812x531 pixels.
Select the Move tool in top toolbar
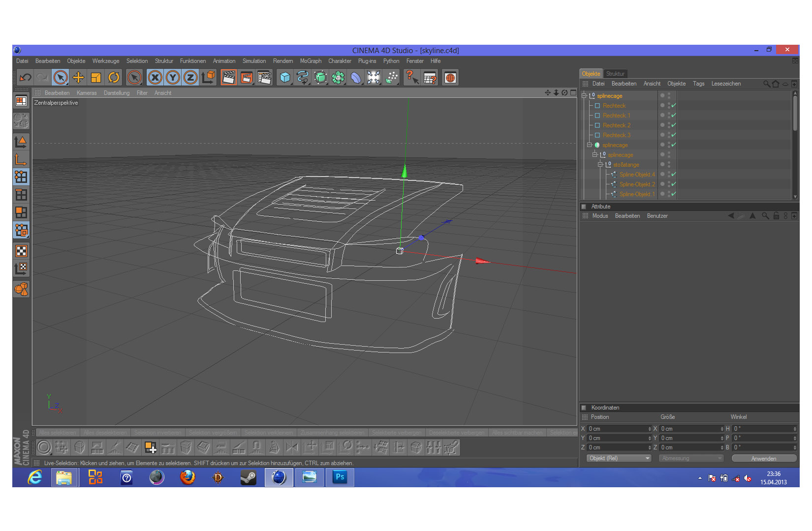click(x=78, y=78)
